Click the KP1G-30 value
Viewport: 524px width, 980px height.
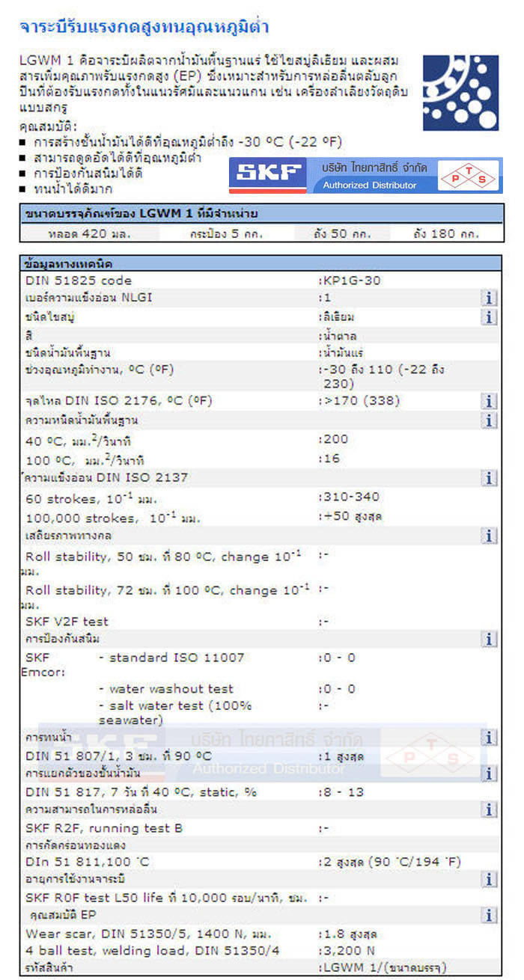351,281
